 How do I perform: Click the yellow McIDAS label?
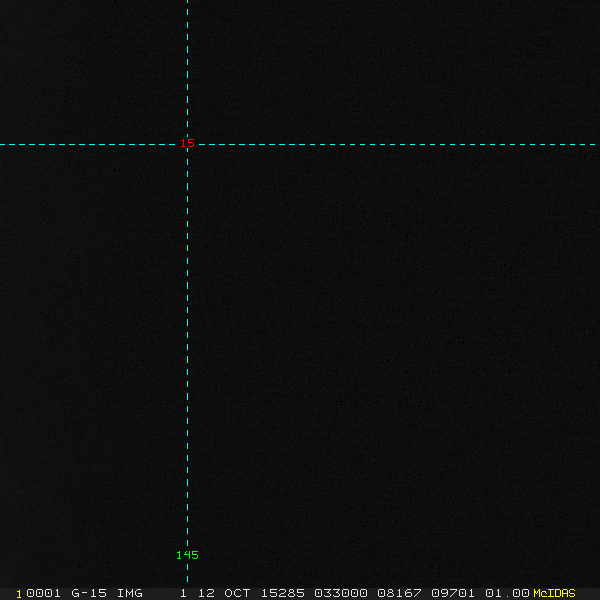[554, 593]
